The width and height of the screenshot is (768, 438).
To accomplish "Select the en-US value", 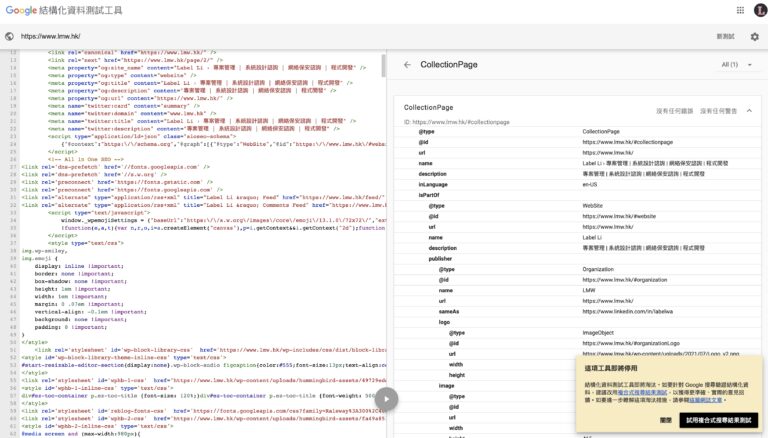I will click(x=590, y=185).
